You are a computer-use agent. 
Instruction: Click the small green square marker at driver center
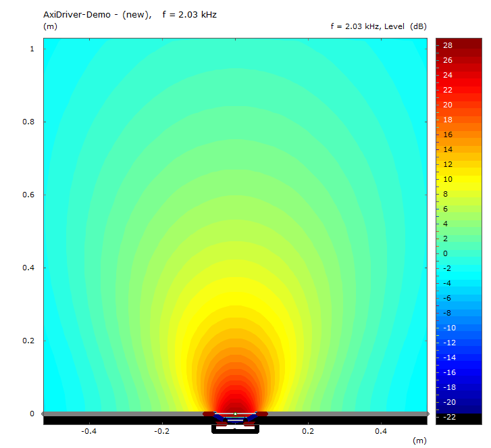235,413
